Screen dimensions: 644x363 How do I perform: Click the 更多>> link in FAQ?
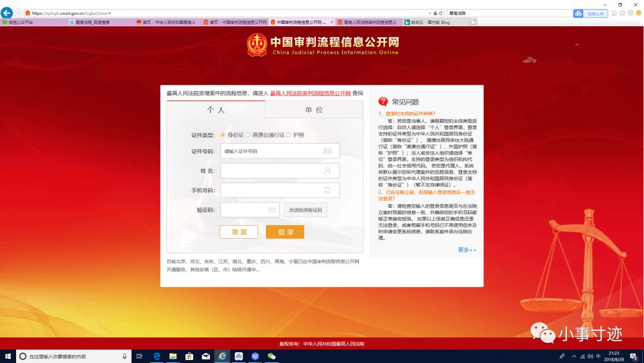pos(467,250)
